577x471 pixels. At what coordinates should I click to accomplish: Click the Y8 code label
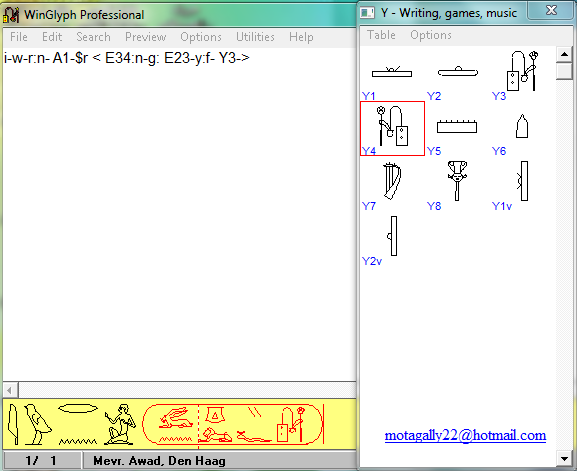pos(434,206)
